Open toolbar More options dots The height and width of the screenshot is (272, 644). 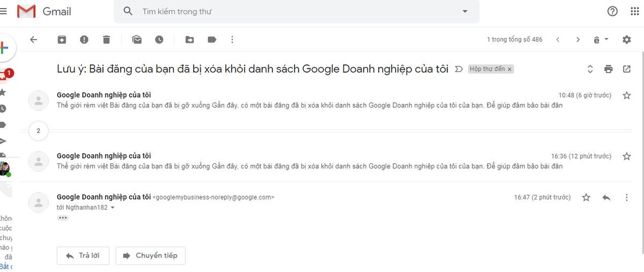(x=232, y=39)
